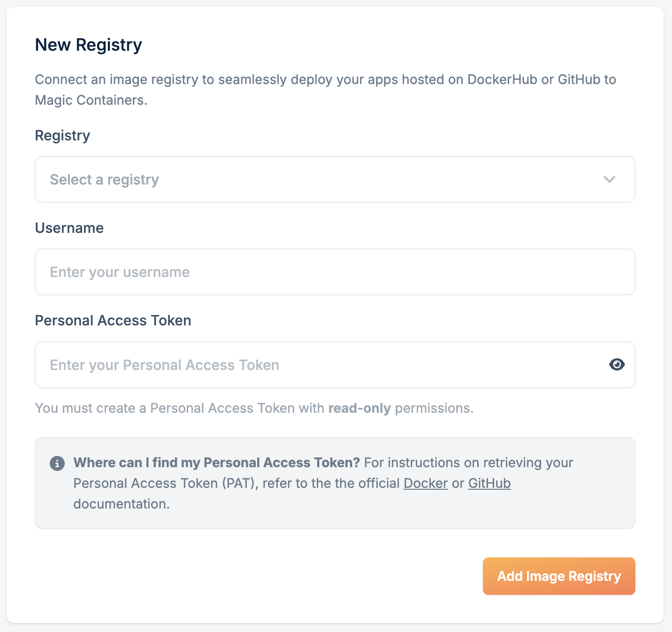672x632 pixels.
Task: Expand the registry dropdown chevron
Action: (x=609, y=179)
